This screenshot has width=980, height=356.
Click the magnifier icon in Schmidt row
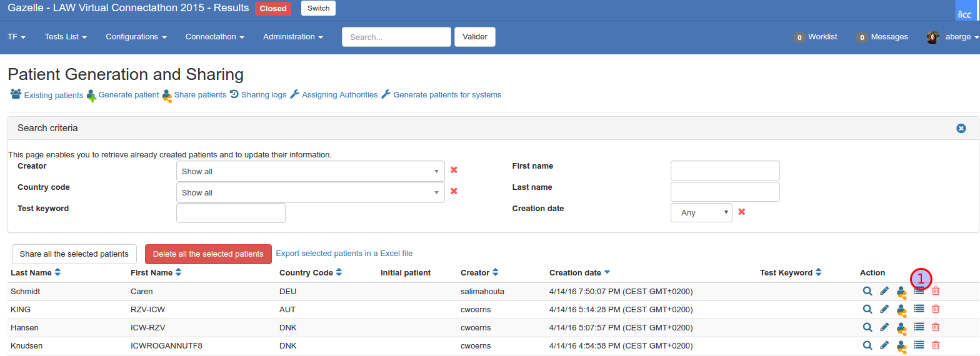coord(867,291)
